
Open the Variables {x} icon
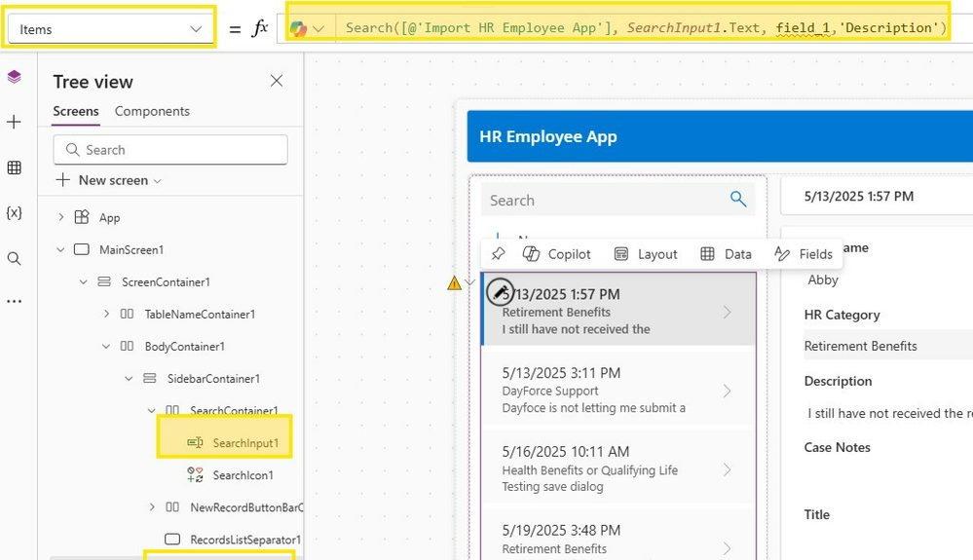pyautogui.click(x=15, y=212)
